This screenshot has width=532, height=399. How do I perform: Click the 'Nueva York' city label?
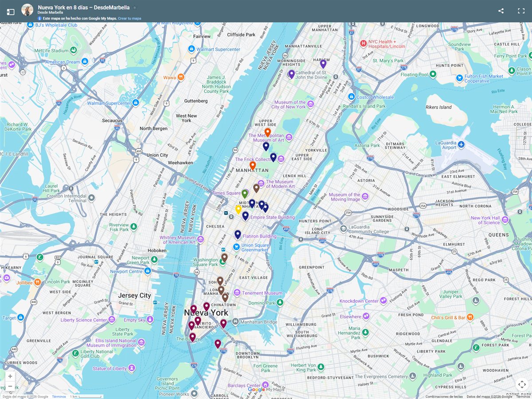206,313
